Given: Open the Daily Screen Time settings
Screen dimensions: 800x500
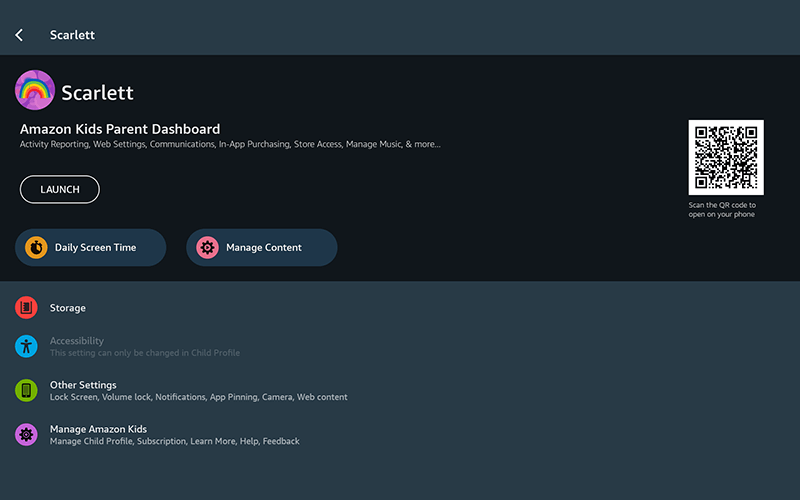Looking at the screenshot, I should [x=95, y=247].
